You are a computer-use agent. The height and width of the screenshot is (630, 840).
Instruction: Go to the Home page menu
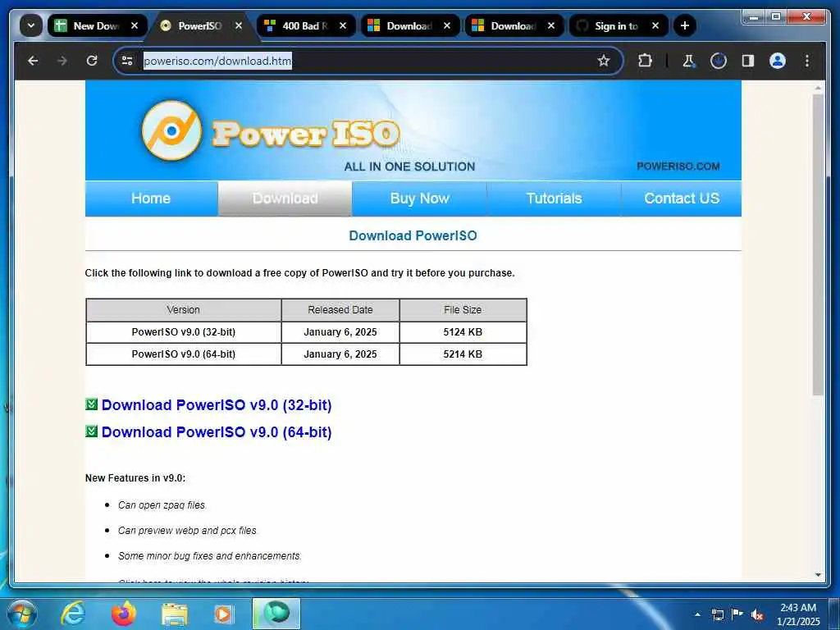[151, 199]
